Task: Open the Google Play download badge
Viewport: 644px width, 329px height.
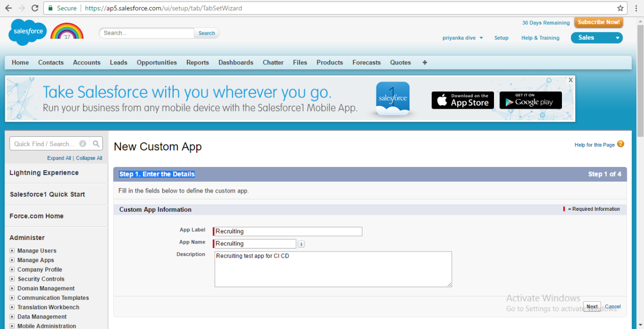Action: click(531, 100)
